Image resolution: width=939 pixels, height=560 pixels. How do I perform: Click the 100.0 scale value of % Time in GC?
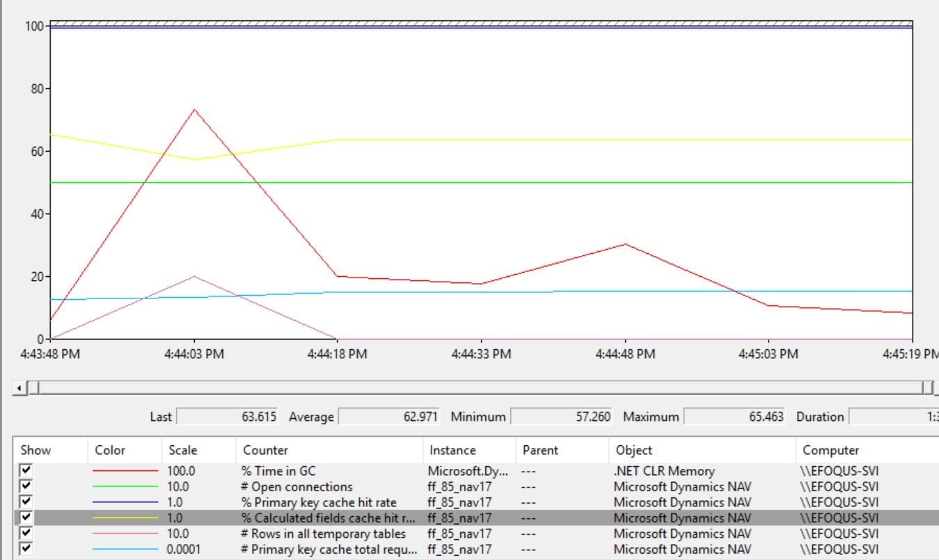tap(181, 471)
